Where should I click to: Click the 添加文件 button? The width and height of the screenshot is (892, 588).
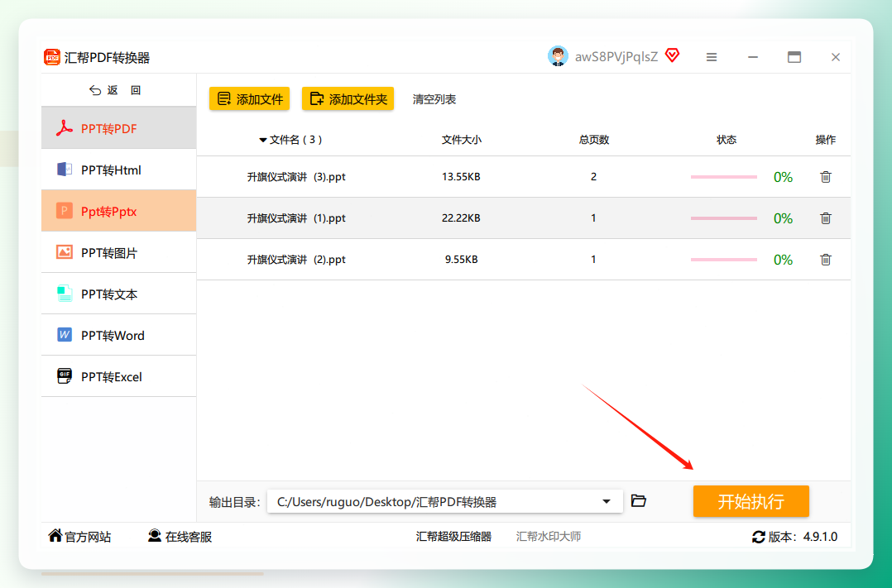click(250, 99)
